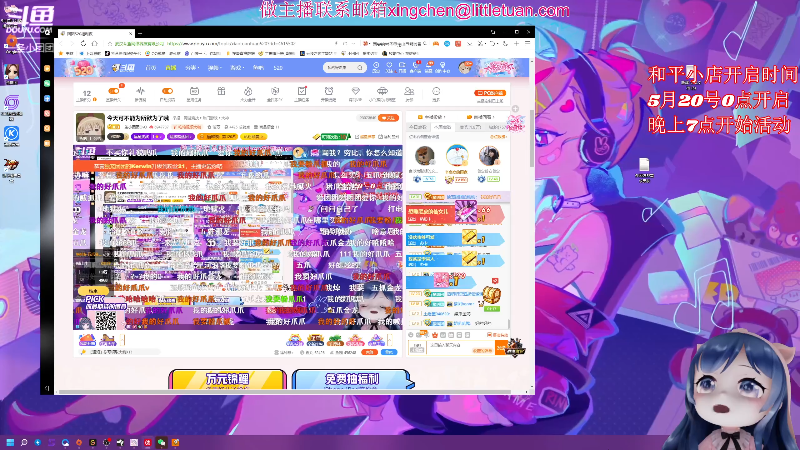Click the smiley face icon in the streamer toolbar
Viewport: 800px width, 450px height.
pos(436,91)
